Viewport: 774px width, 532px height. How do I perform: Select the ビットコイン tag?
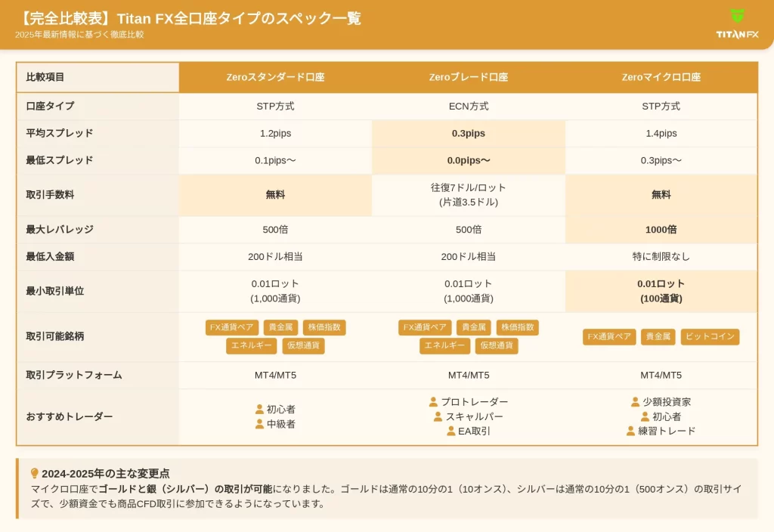[x=710, y=336]
